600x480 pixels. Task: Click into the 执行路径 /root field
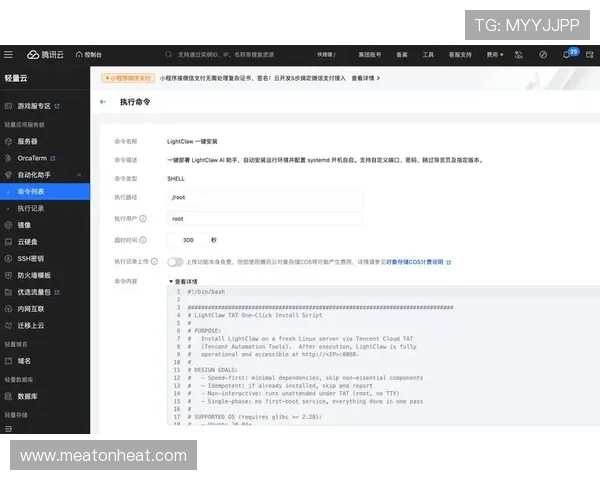[265, 198]
